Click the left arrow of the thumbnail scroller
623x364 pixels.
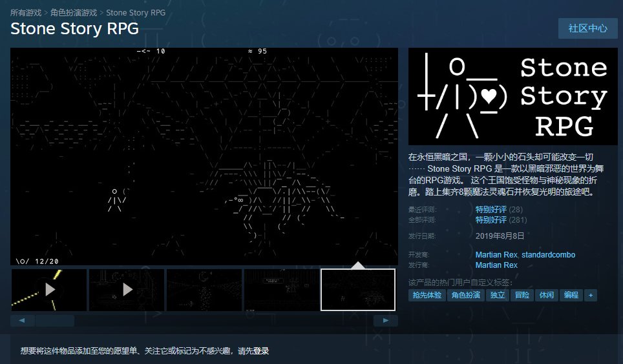(x=22, y=320)
